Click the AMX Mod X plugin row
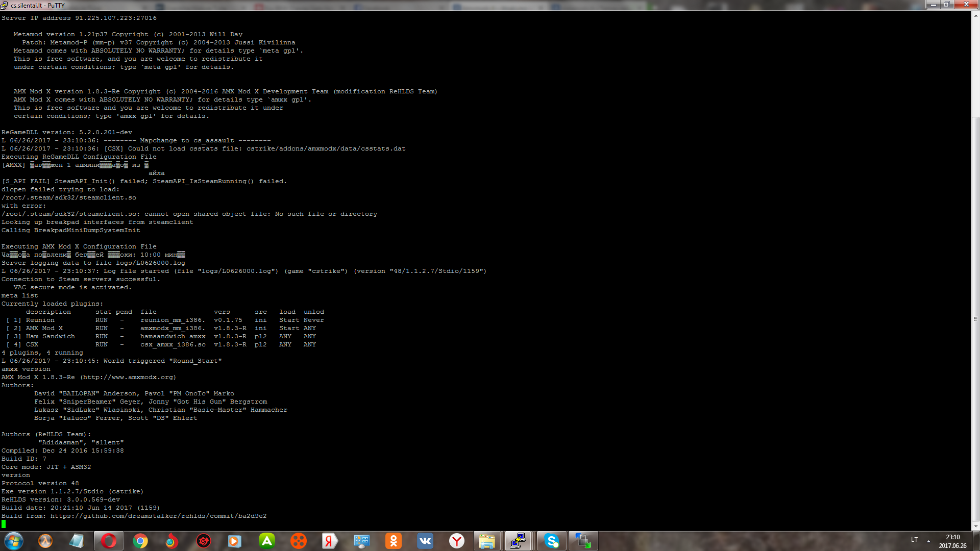Viewport: 980px width, 551px height. point(161,328)
